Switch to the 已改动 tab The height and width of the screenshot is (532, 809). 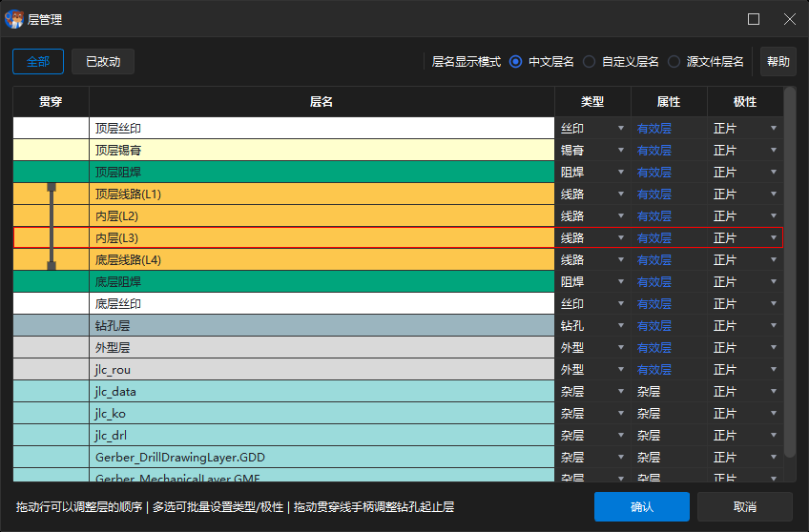point(103,61)
